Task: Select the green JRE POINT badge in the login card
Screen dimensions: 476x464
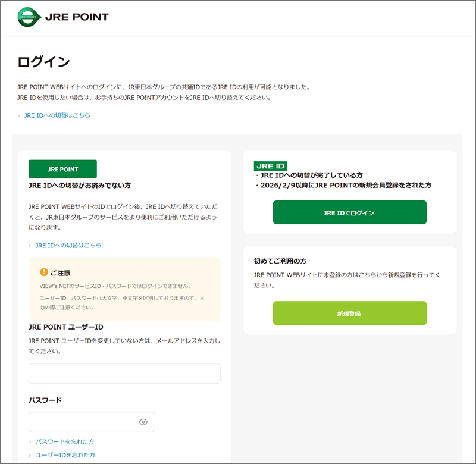Action: tap(62, 169)
